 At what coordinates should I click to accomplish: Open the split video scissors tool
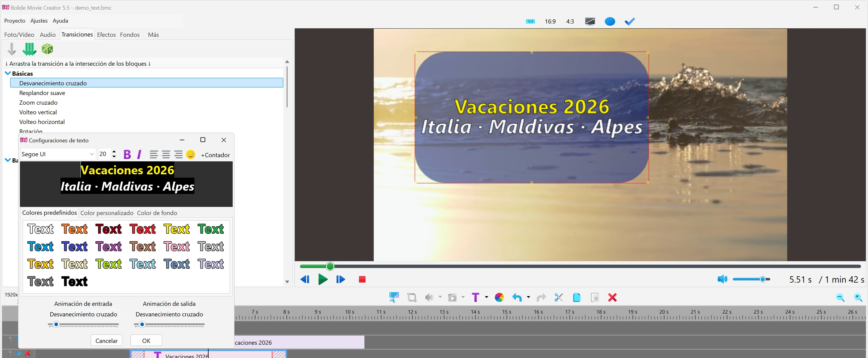coord(394,297)
